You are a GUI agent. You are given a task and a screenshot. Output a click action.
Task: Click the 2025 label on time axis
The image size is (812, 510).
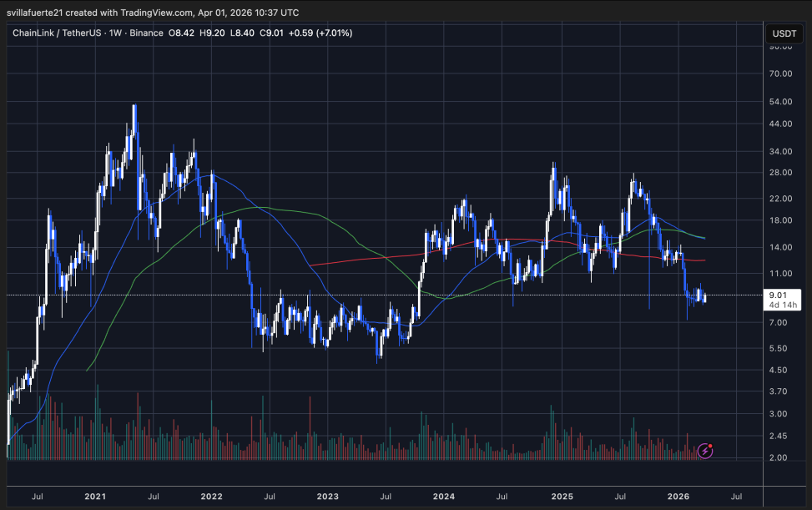point(562,496)
